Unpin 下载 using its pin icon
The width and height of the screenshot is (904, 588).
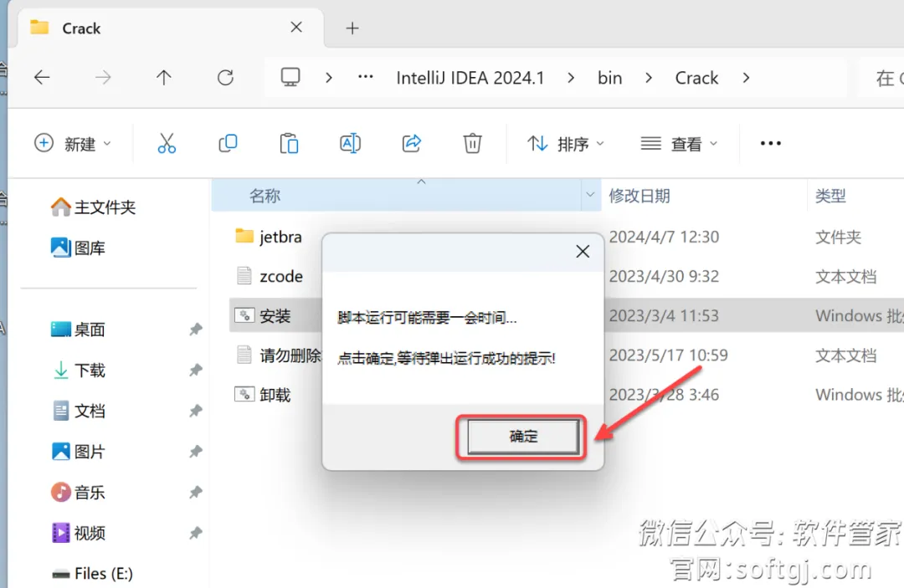[195, 371]
